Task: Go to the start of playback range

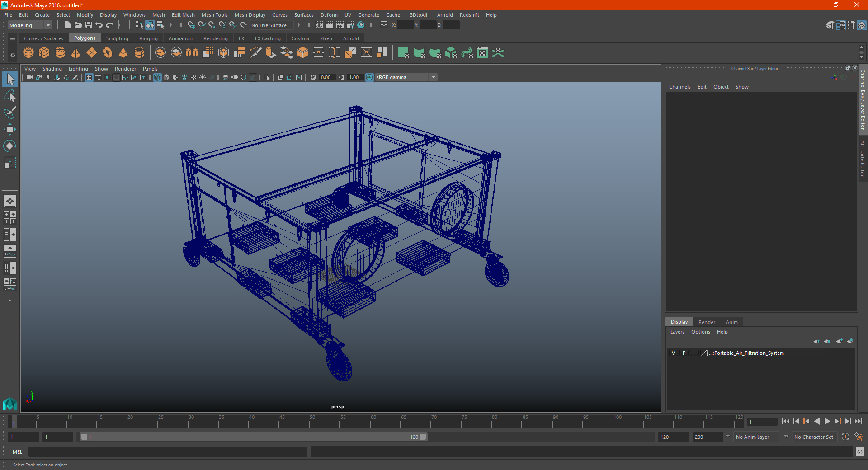Action: click(x=786, y=421)
